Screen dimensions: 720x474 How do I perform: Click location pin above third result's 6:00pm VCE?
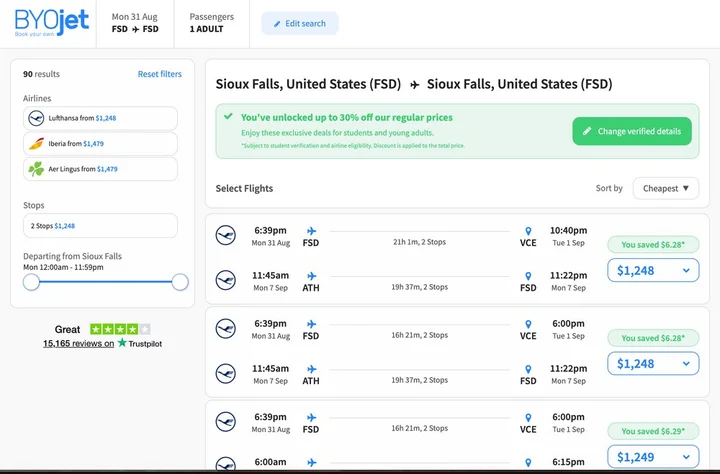528,418
